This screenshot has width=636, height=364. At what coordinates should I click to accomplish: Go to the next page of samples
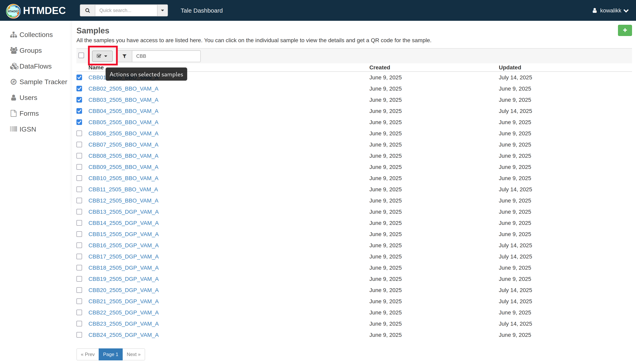133,354
